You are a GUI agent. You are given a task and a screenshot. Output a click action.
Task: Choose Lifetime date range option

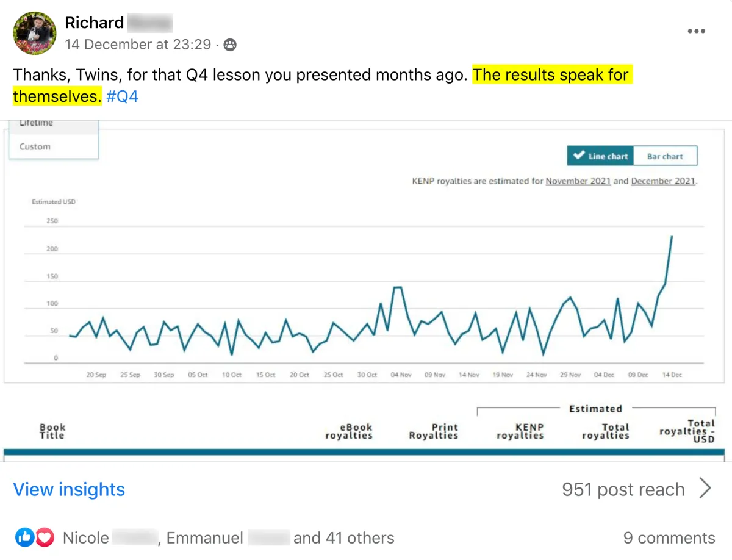(x=36, y=124)
